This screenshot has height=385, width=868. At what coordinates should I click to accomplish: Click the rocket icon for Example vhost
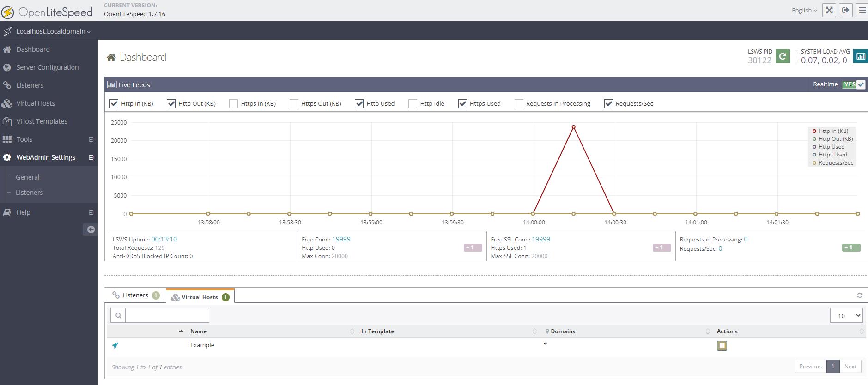(115, 345)
